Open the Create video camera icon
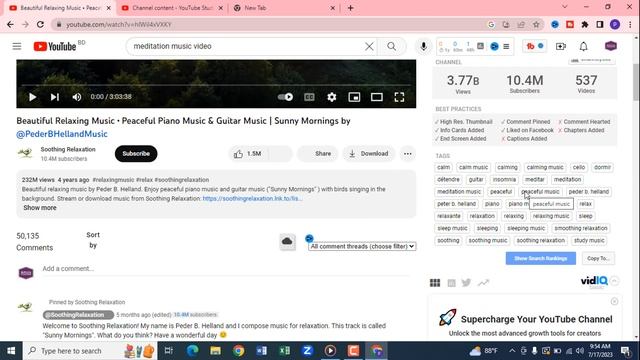The image size is (640, 360). (x=561, y=46)
